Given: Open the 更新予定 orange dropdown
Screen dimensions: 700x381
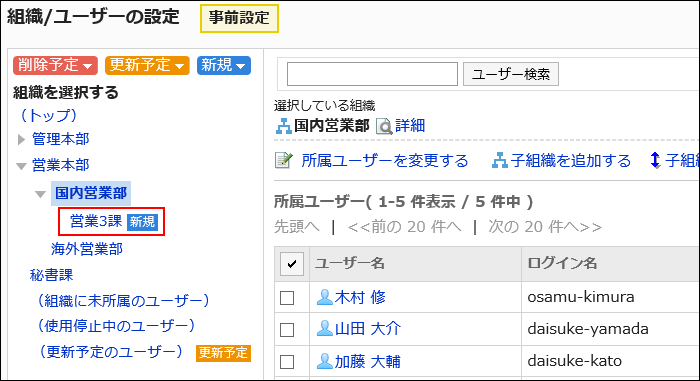Looking at the screenshot, I should coord(147,65).
